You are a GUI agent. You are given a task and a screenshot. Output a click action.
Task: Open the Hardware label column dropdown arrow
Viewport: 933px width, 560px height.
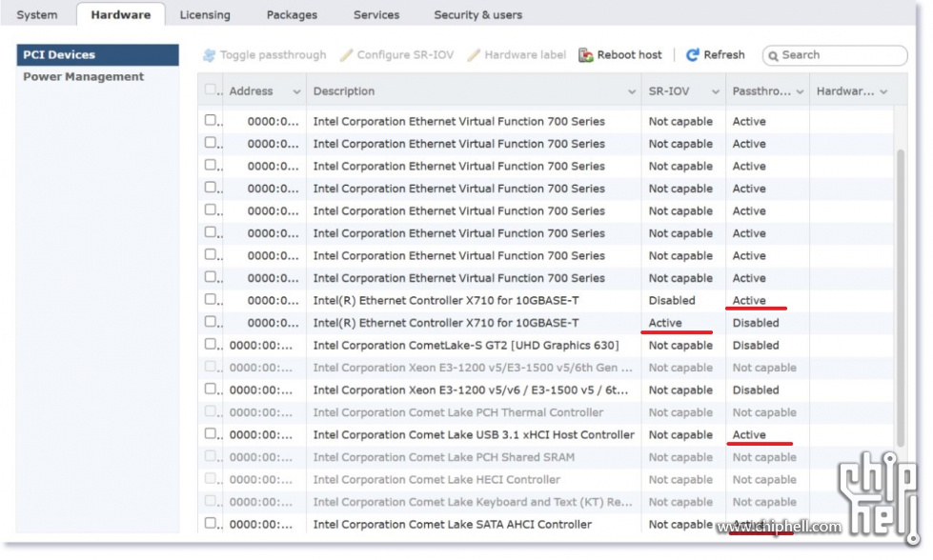click(883, 91)
